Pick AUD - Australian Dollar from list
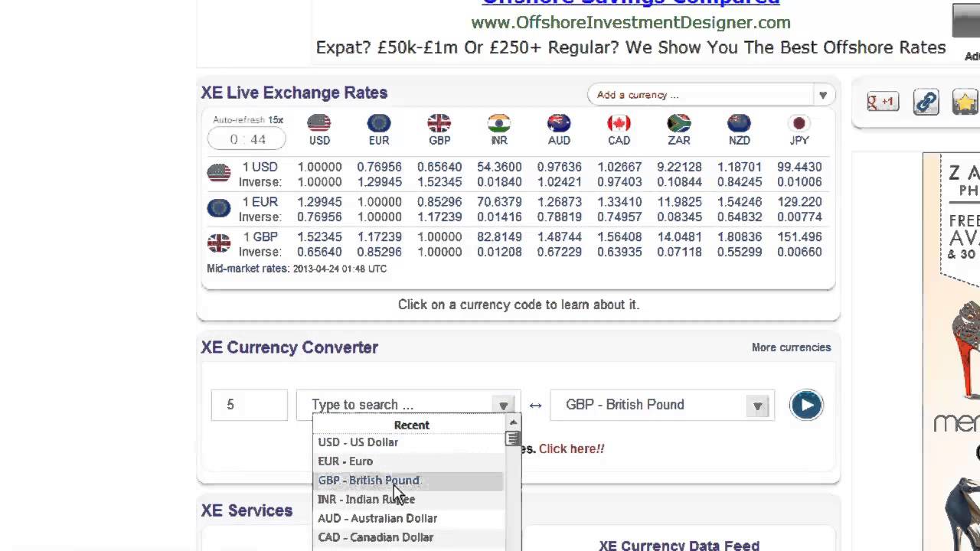This screenshot has height=551, width=980. [x=408, y=519]
